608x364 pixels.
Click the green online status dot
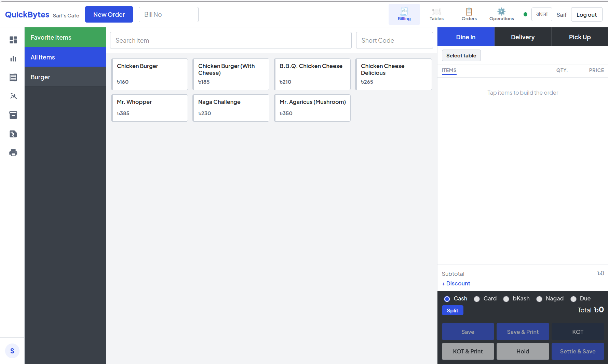click(x=525, y=14)
